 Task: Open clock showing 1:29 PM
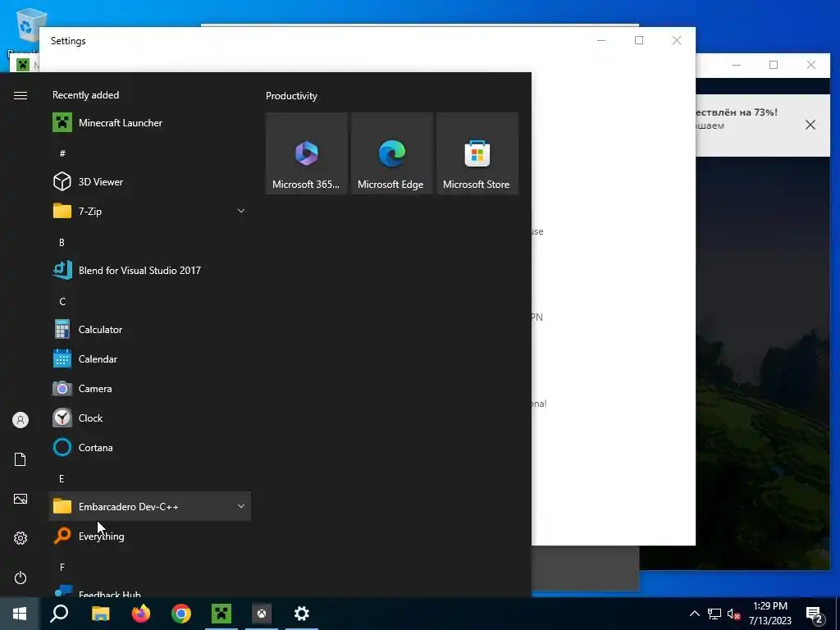[769, 614]
